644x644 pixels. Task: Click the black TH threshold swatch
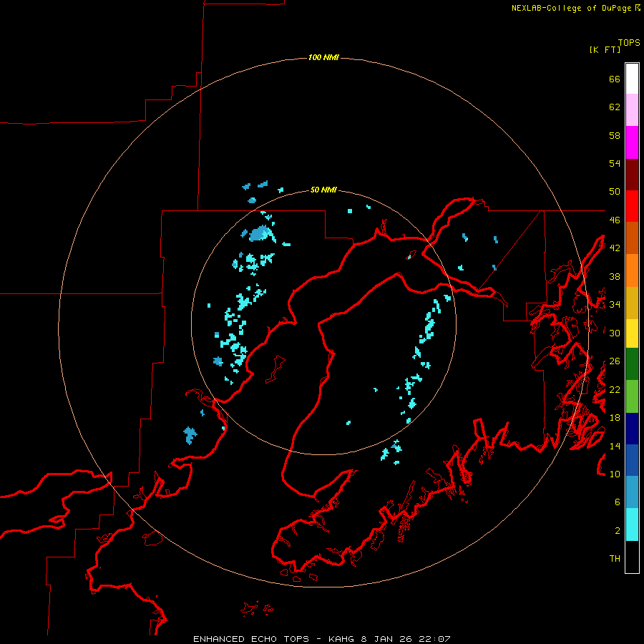pyautogui.click(x=632, y=557)
